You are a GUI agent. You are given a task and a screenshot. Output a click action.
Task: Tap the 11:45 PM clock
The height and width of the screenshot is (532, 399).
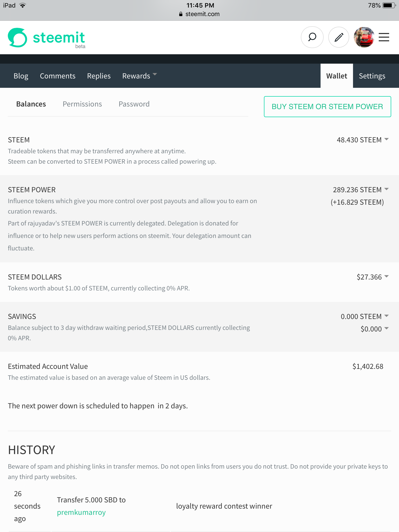200,5
